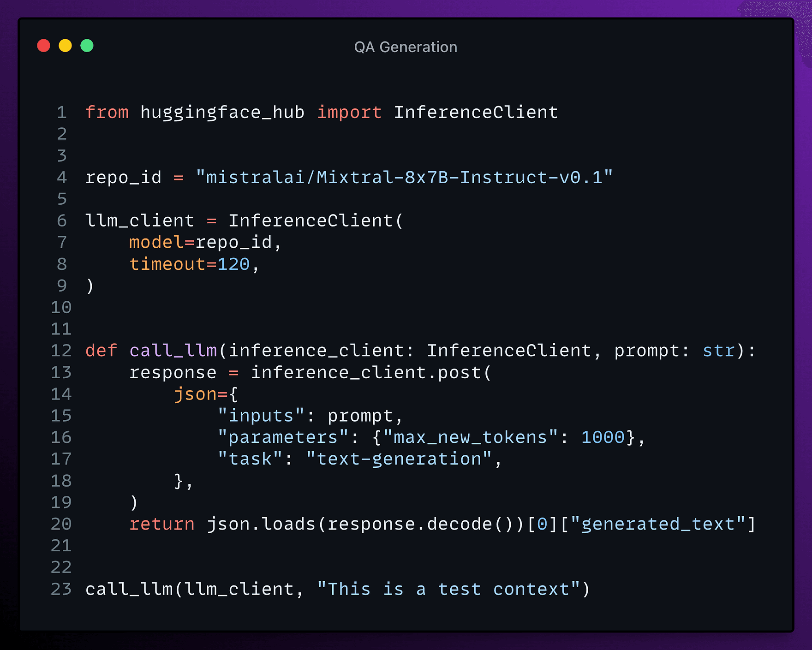This screenshot has width=812, height=650.
Task: Click the 'import' keyword on line 1
Action: pyautogui.click(x=349, y=113)
